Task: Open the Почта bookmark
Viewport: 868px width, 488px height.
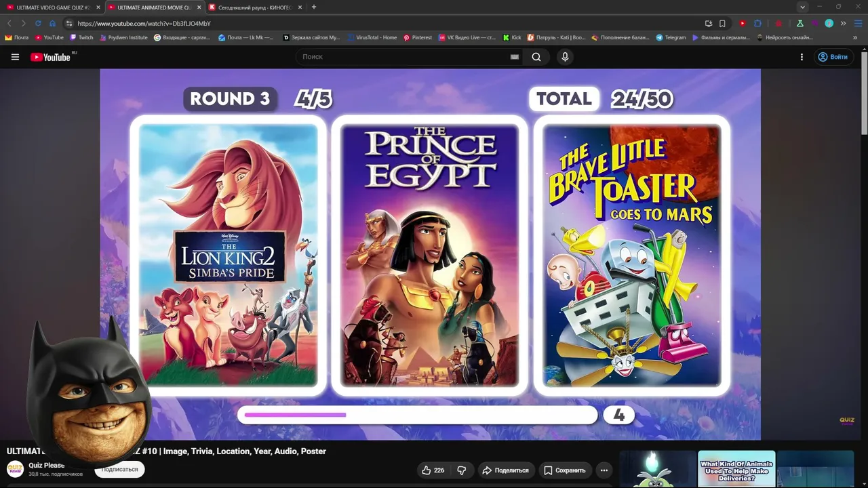Action: (x=17, y=37)
